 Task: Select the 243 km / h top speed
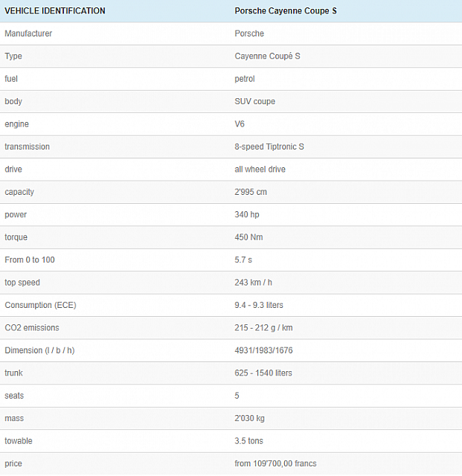[254, 283]
